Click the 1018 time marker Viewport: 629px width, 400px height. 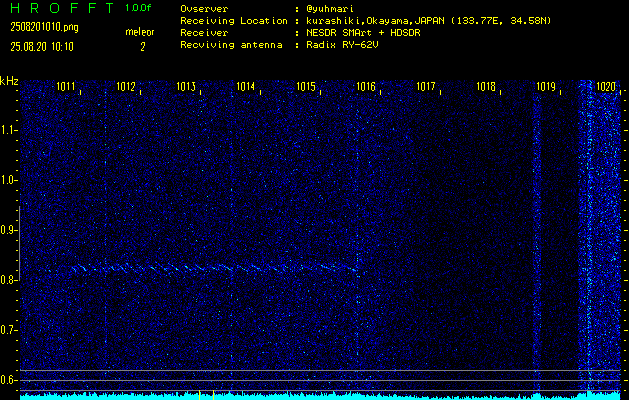pos(486,87)
